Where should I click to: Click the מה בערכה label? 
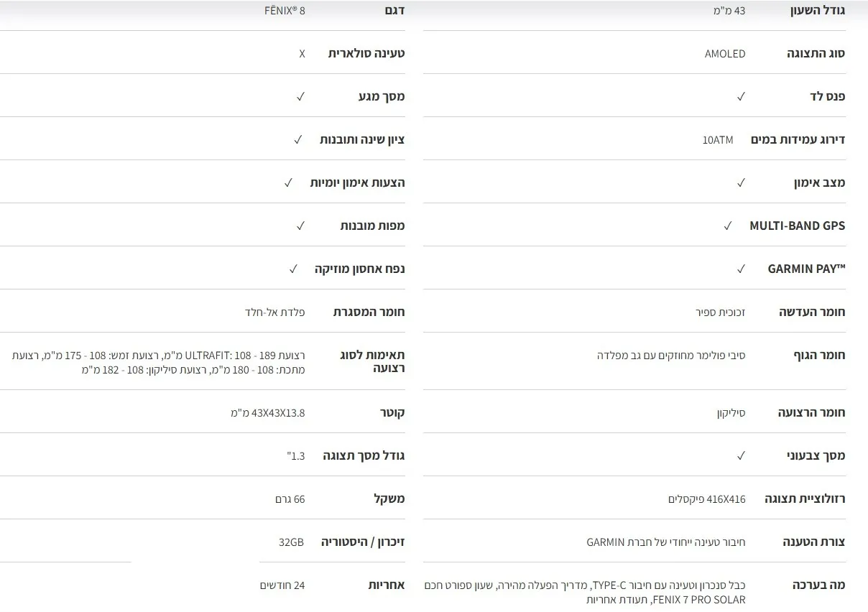[x=818, y=585]
